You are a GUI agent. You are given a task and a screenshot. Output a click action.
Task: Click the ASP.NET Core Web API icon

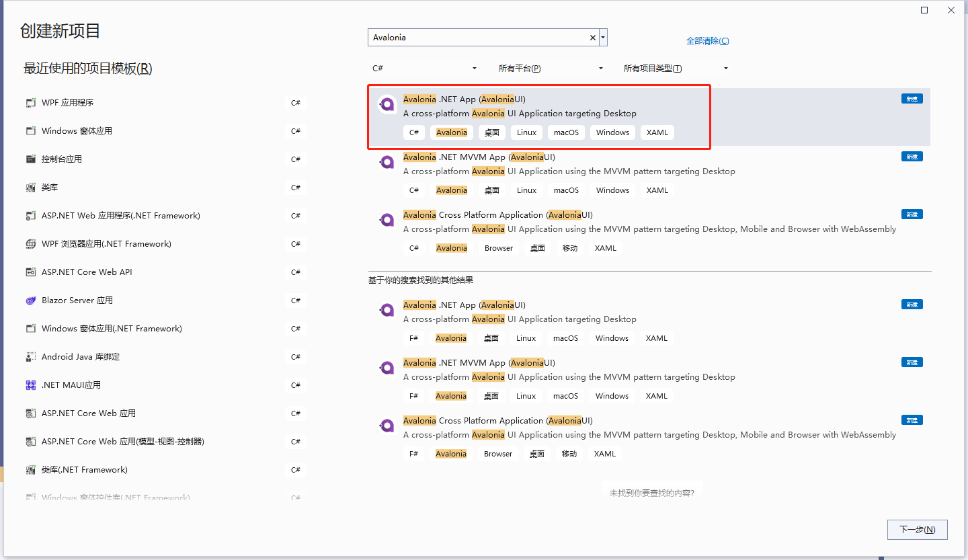(x=30, y=272)
